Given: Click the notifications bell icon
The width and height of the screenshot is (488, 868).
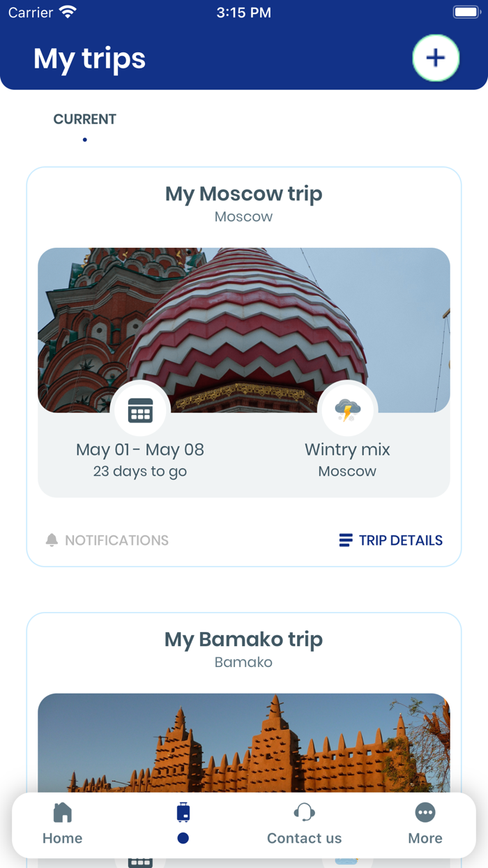Looking at the screenshot, I should tap(52, 539).
